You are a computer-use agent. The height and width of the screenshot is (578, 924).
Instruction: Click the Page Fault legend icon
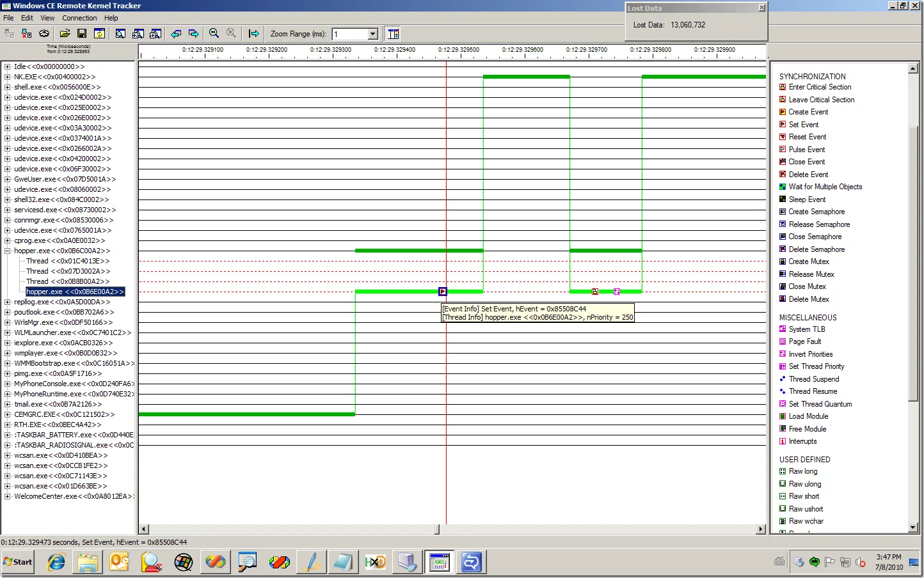[783, 341]
